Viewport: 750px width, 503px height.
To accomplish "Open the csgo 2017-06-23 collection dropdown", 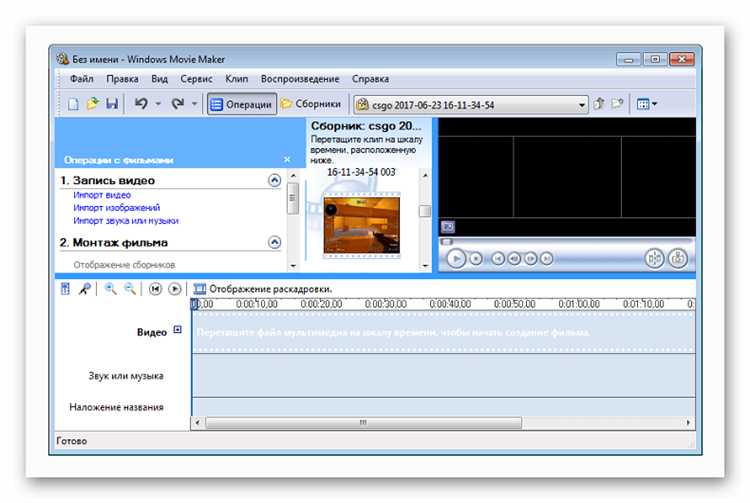I will coord(471,105).
